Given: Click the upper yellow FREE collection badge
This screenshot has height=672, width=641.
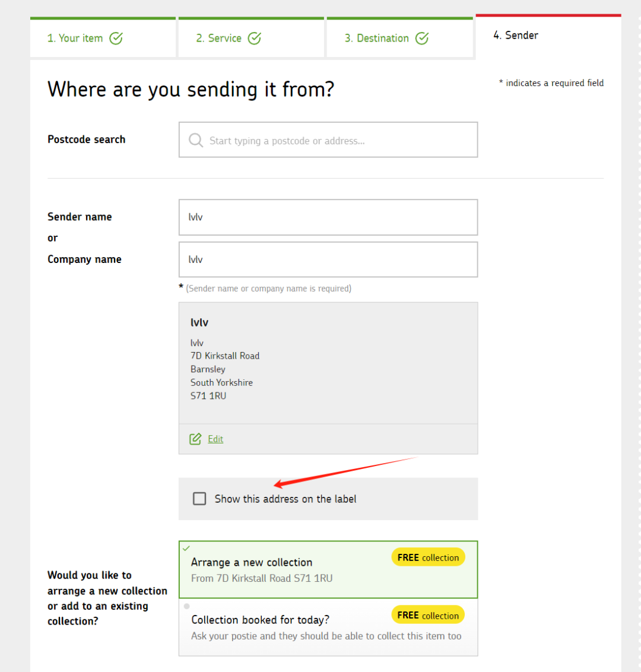Looking at the screenshot, I should pyautogui.click(x=428, y=557).
